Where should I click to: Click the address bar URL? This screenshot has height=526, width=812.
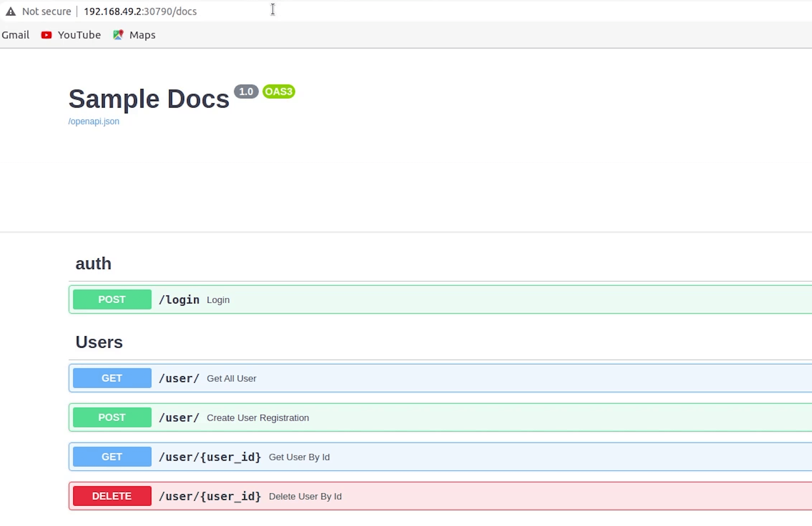coord(140,11)
